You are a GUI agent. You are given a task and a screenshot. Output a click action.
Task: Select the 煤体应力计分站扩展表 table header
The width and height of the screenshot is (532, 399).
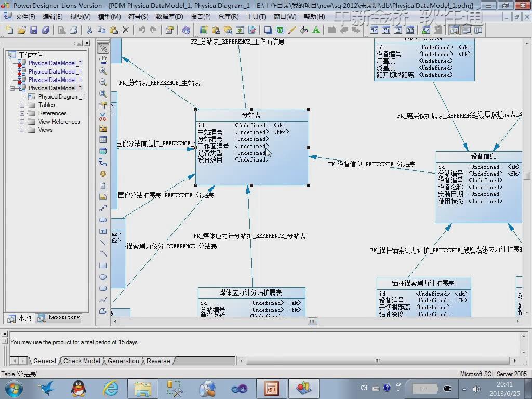(x=251, y=292)
